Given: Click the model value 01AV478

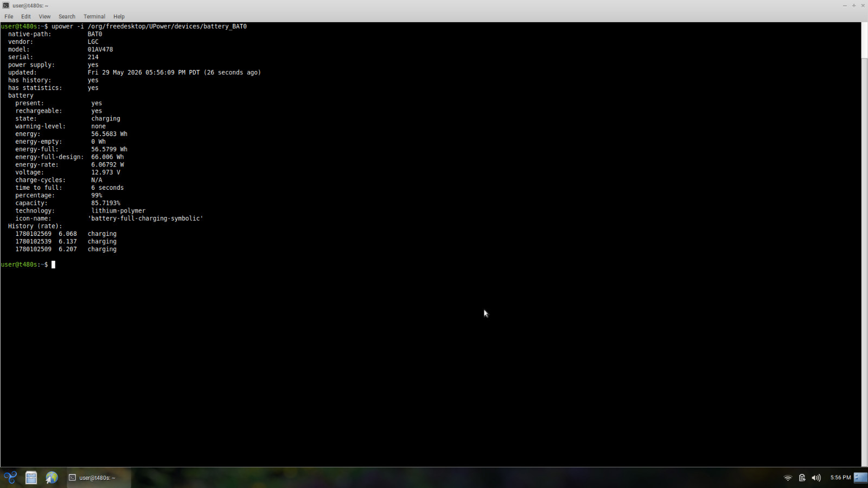Looking at the screenshot, I should pyautogui.click(x=100, y=49).
